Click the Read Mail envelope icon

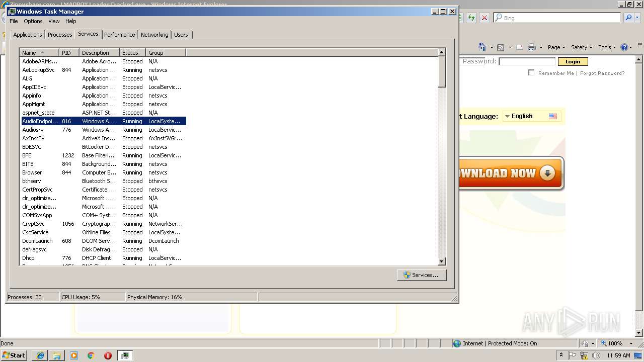click(520, 47)
